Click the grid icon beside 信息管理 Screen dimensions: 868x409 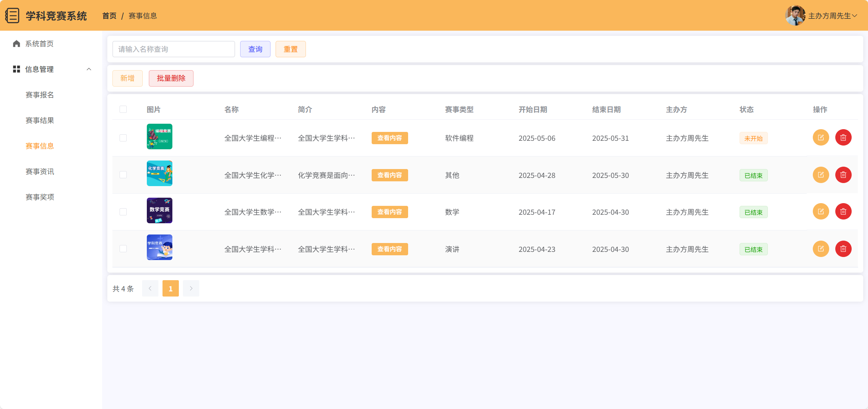16,69
